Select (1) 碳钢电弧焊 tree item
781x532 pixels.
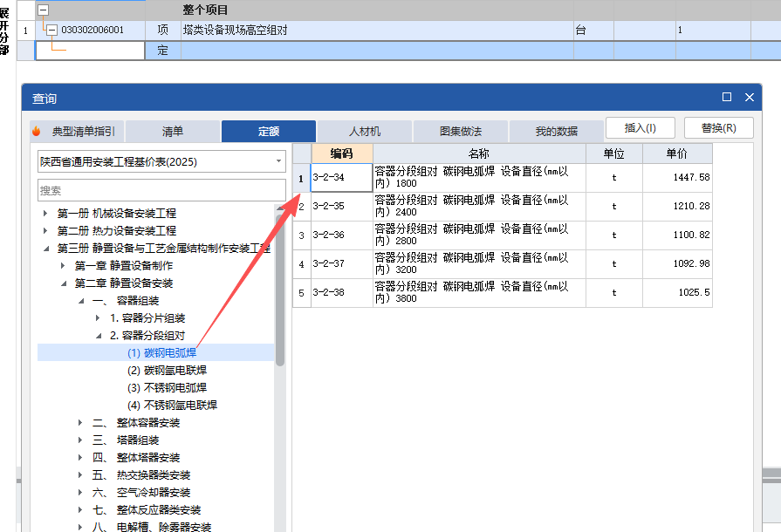pyautogui.click(x=161, y=353)
